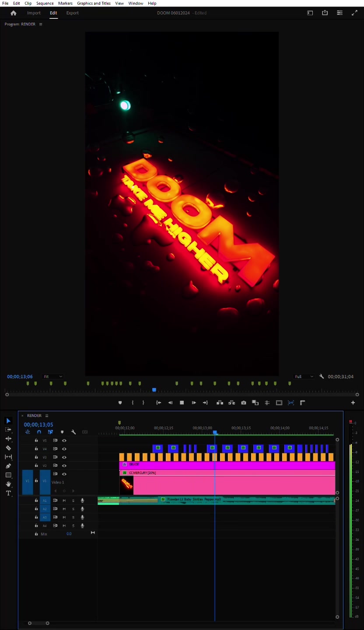The image size is (364, 630).
Task: Add marker in timeline header
Action: click(x=62, y=432)
